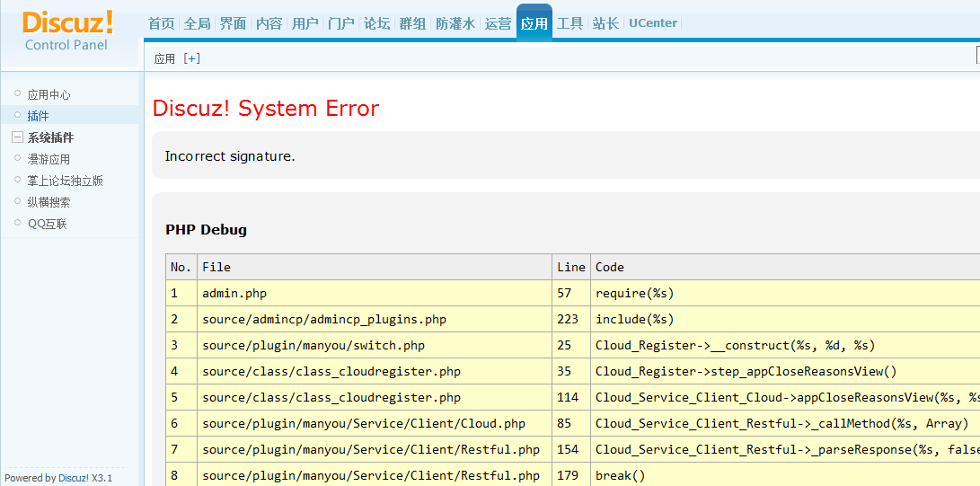Click the class_cloudregister.php cell with line 35

pos(375,371)
